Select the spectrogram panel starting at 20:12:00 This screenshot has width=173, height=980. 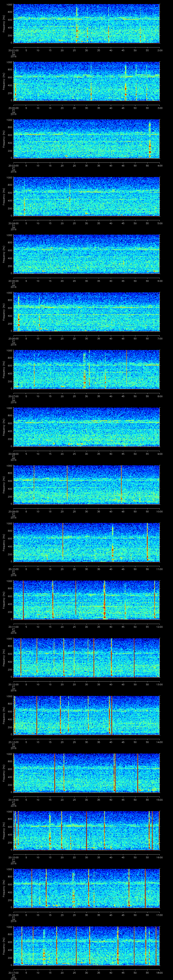coord(87,658)
